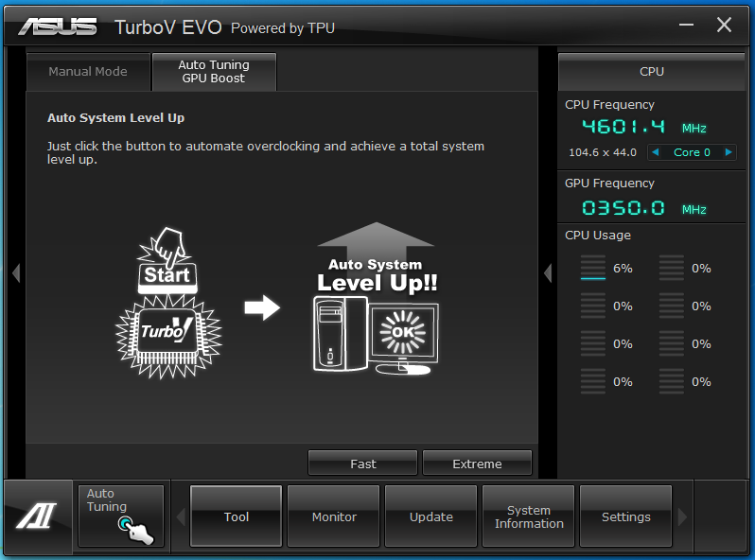This screenshot has width=755, height=560.
Task: Click the Core 0 selector label
Action: pyautogui.click(x=692, y=152)
